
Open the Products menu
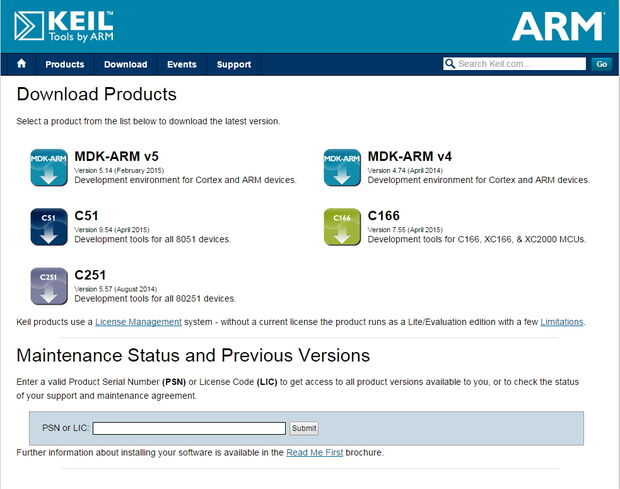(x=65, y=64)
